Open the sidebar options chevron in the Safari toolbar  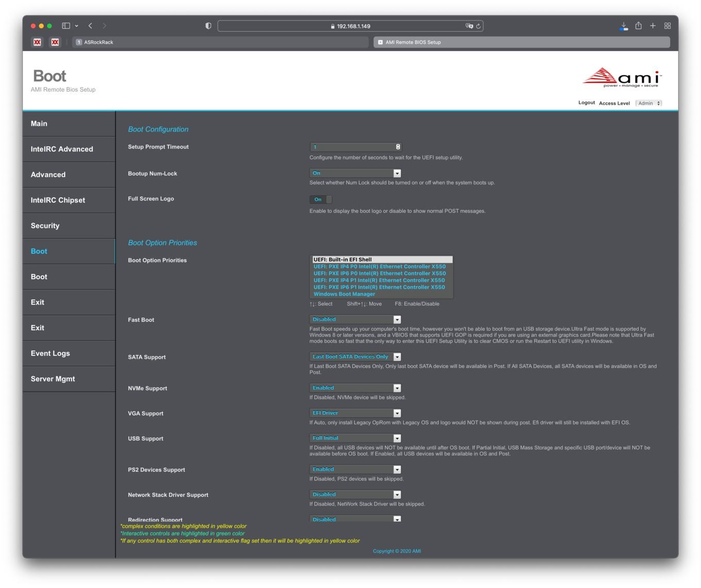pos(77,26)
